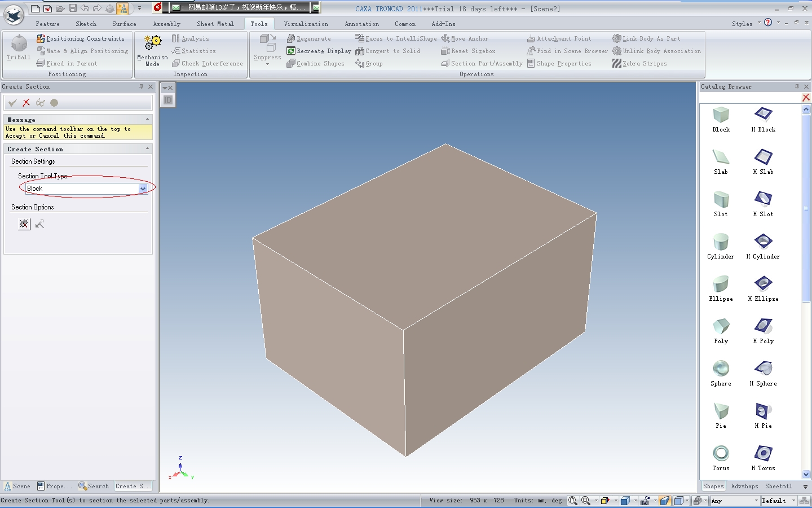
Task: Click the Help question mark icon
Action: pos(768,23)
